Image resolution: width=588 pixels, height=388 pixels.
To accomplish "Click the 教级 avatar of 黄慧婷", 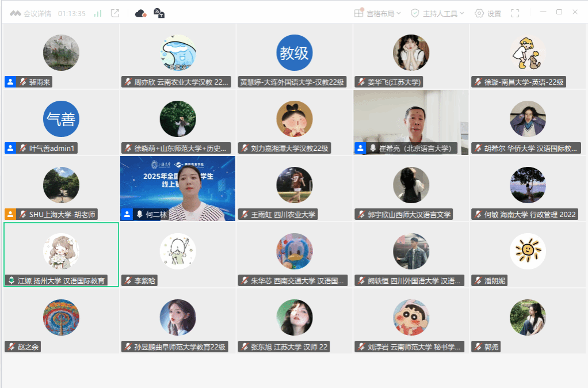I will [294, 53].
